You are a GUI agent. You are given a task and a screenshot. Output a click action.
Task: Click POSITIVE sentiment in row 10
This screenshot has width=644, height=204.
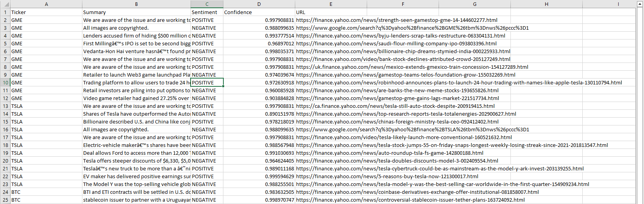click(x=207, y=82)
